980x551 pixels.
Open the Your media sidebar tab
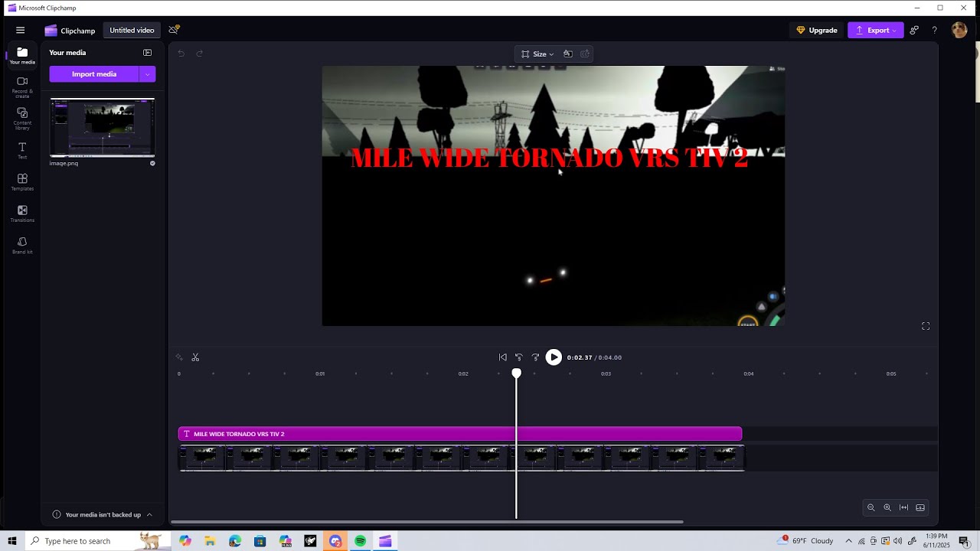(22, 56)
